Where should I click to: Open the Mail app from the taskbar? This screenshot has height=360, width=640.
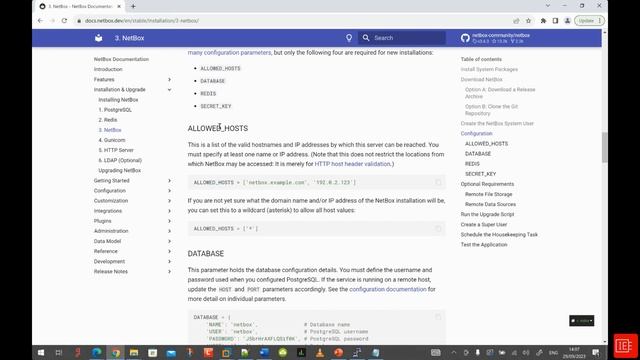171,353
